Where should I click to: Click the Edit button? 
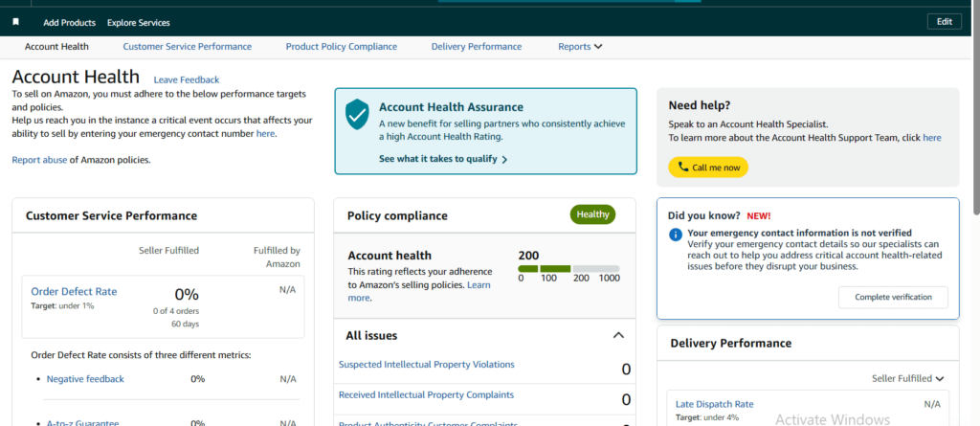[944, 21]
